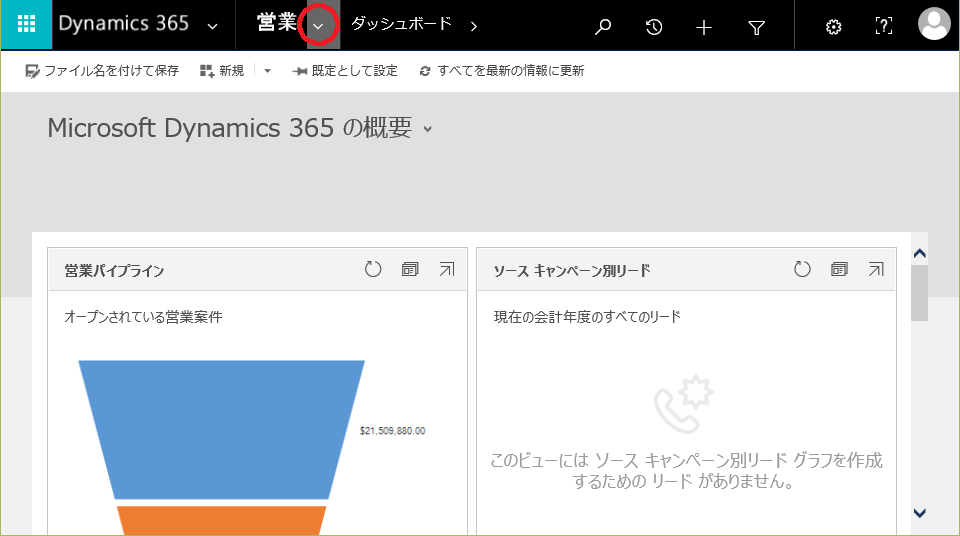The width and height of the screenshot is (960, 536).
Task: Open the help question mark icon
Action: pos(883,26)
